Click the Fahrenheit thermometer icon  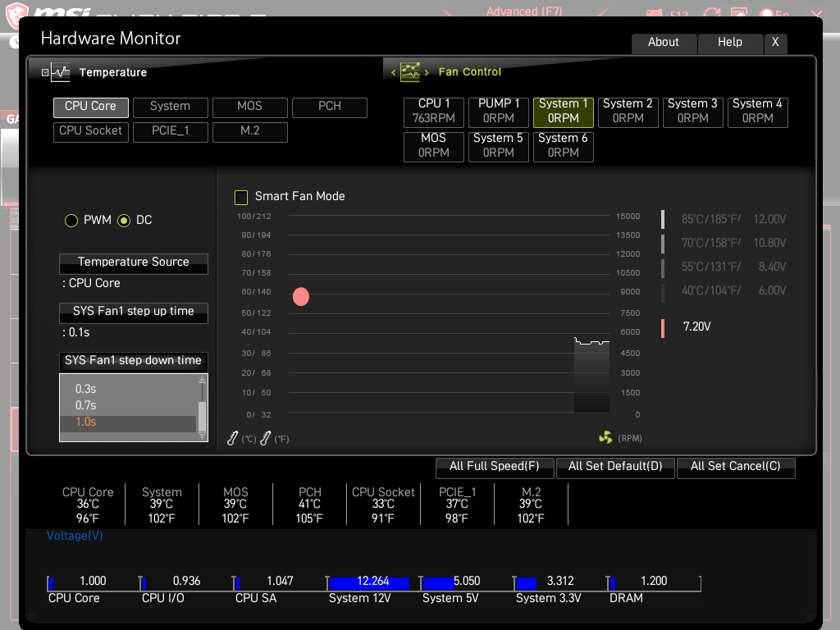265,438
